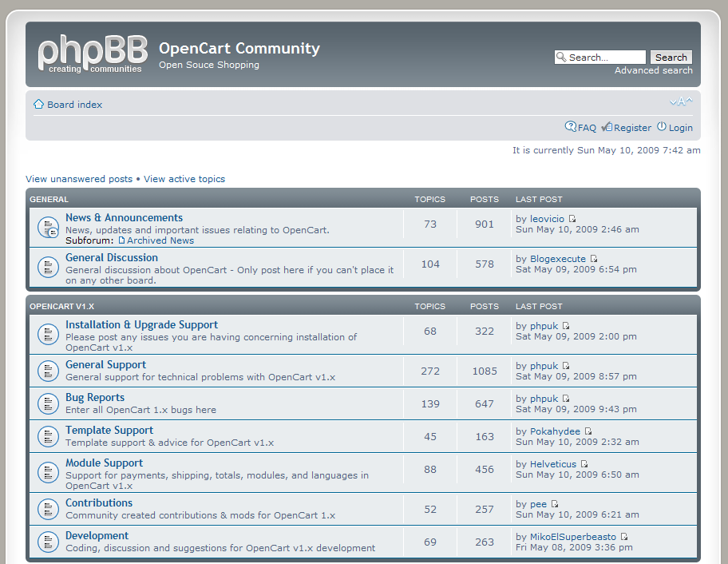Screen dimensions: 728x564
Task: Open phpuk's profile in Bug Reports row
Action: [x=544, y=399]
